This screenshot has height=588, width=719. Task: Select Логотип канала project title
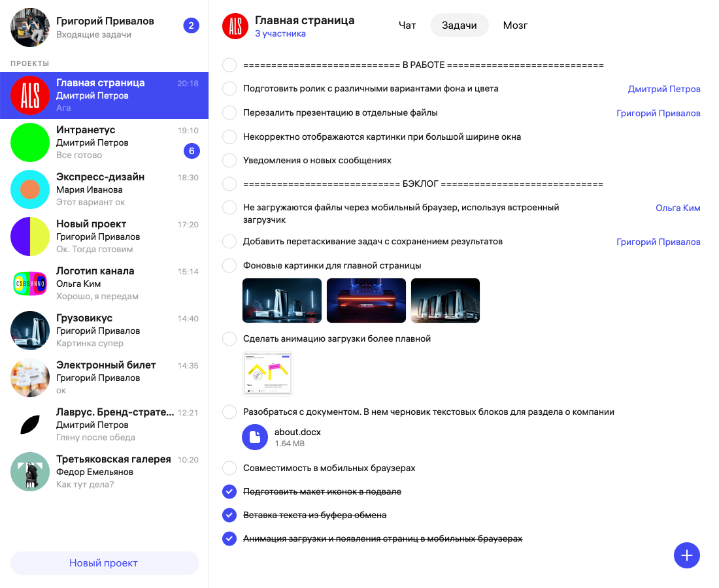(95, 271)
